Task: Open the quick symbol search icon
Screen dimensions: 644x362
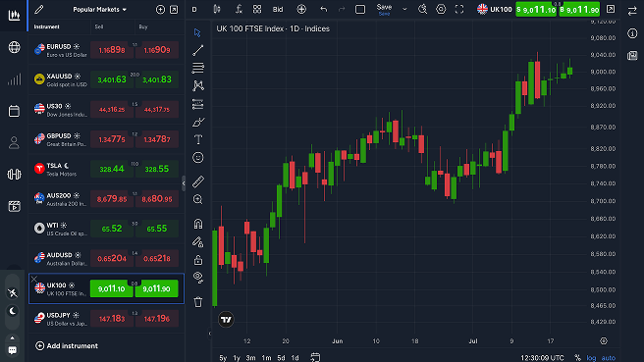Action: [422, 9]
